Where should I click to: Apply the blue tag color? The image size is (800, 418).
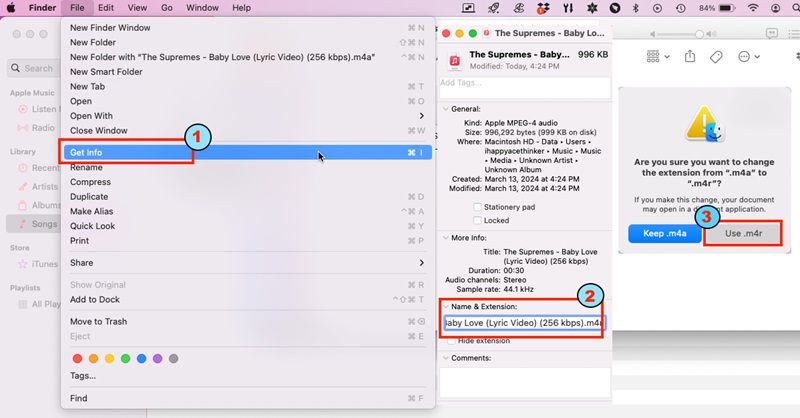(141, 359)
